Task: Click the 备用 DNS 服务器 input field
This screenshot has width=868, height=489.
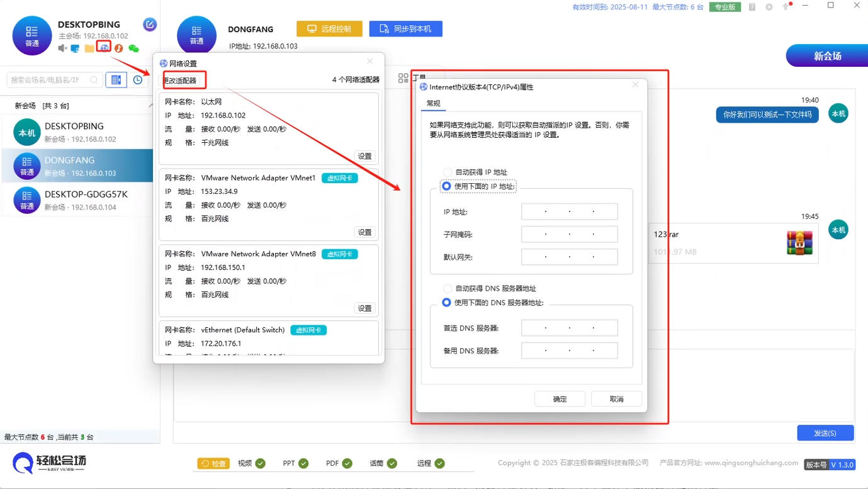Action: pos(569,351)
